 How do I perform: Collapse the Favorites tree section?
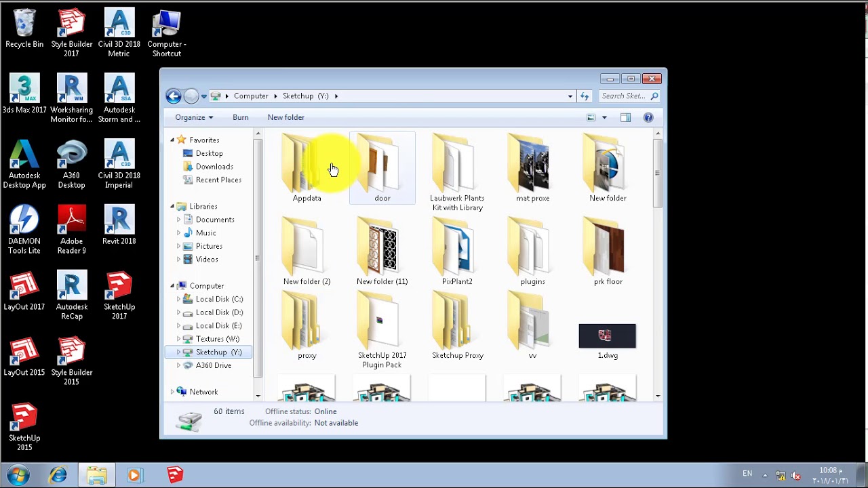(172, 140)
